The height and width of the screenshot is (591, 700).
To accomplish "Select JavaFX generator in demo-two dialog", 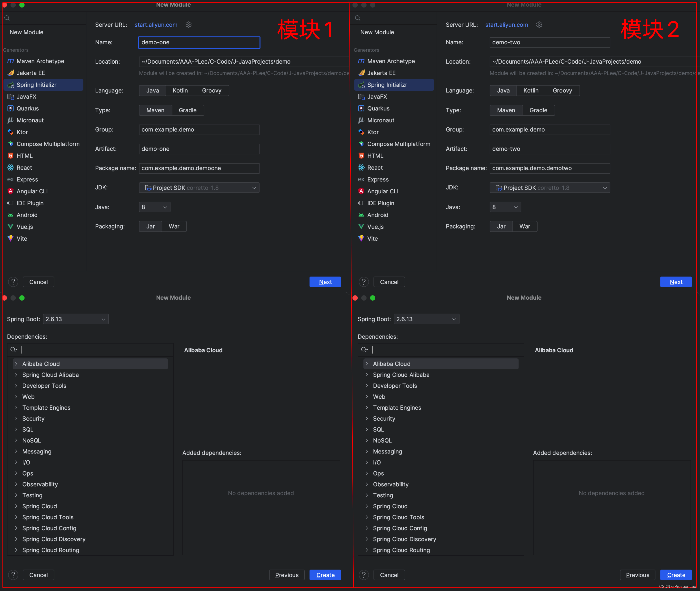I will coord(394,97).
